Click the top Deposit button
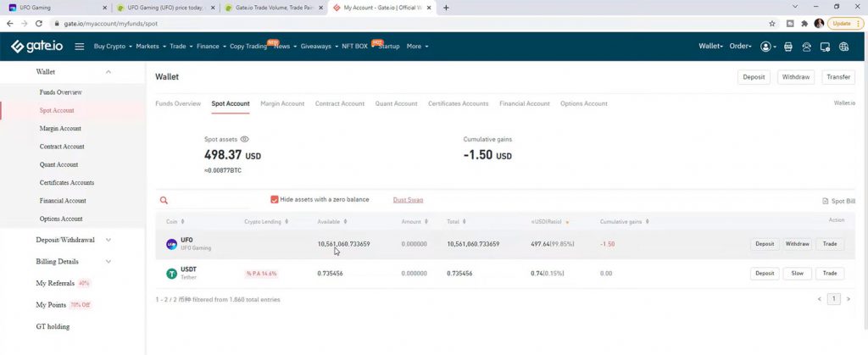 point(754,77)
